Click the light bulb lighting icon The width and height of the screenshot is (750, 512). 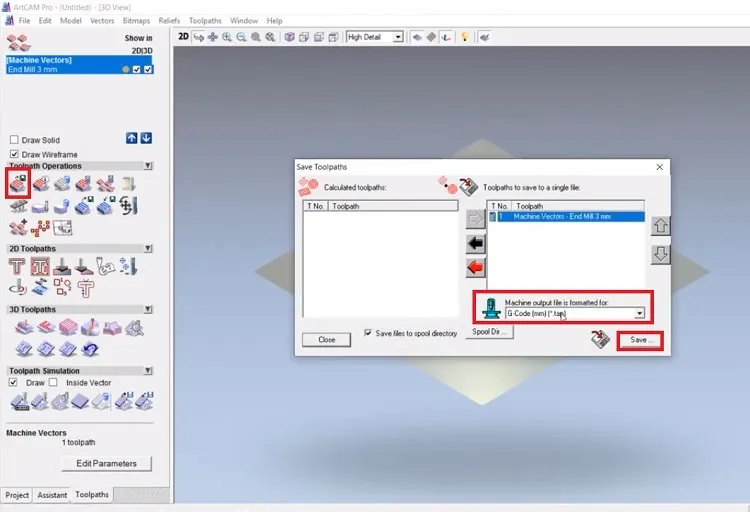pos(464,37)
